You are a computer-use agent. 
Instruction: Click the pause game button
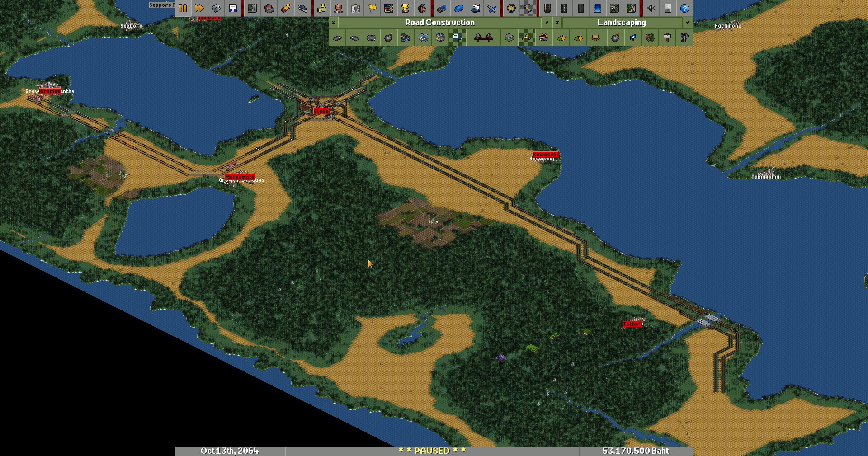[183, 8]
